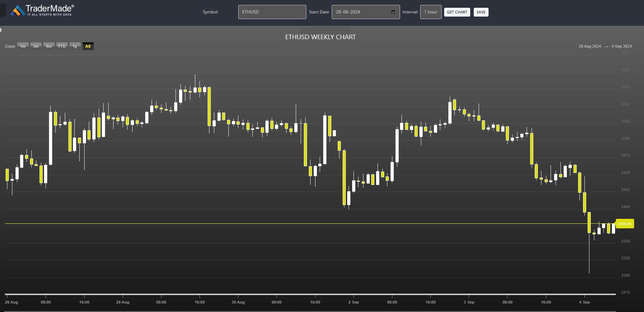The image size is (644, 312).
Task: Click the 2600 price axis label
Action: tap(625, 70)
